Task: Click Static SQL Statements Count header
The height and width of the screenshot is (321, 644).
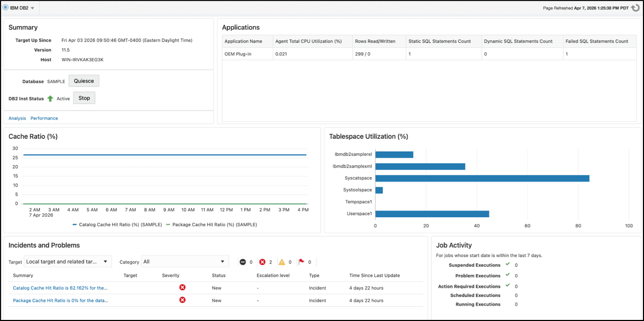Action: click(443, 41)
